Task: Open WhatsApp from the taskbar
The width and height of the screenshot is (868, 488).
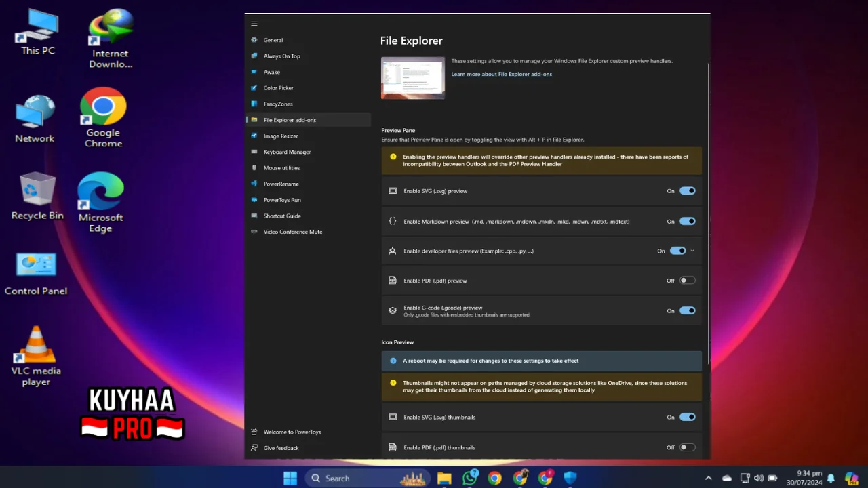Action: click(x=470, y=479)
